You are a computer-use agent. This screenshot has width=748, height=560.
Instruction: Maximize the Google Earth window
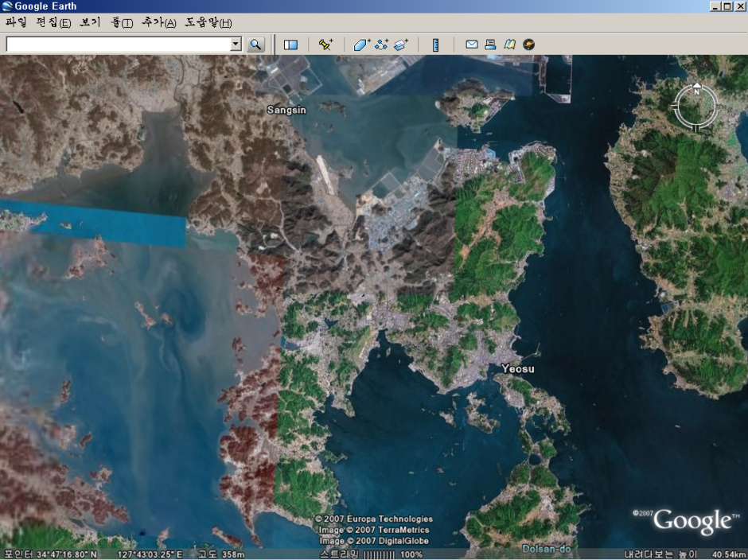pyautogui.click(x=727, y=6)
